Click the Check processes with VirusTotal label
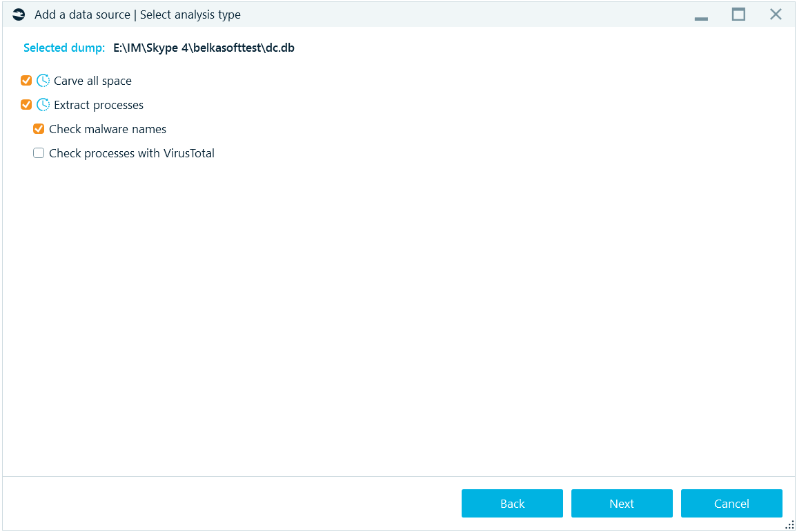The width and height of the screenshot is (797, 532). click(132, 153)
